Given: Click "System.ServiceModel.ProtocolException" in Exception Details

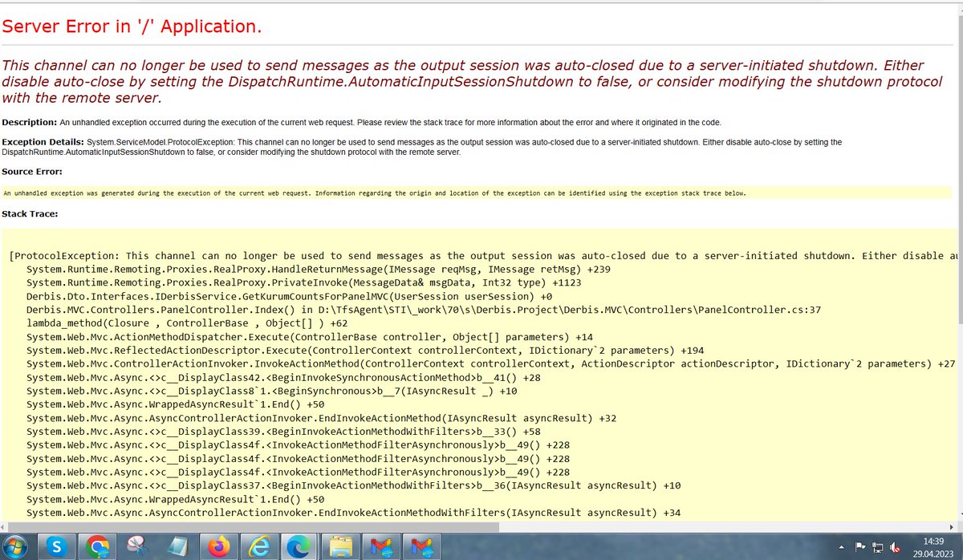Looking at the screenshot, I should (161, 142).
